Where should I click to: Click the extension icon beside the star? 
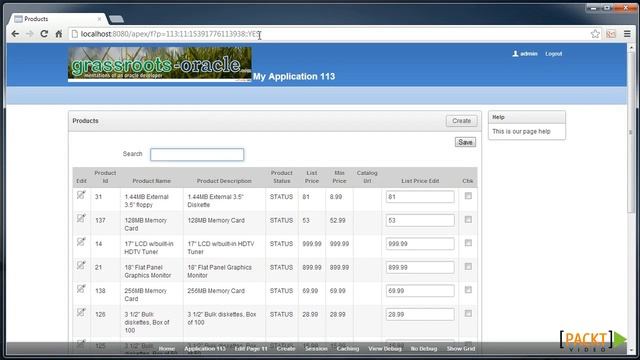(x=611, y=34)
